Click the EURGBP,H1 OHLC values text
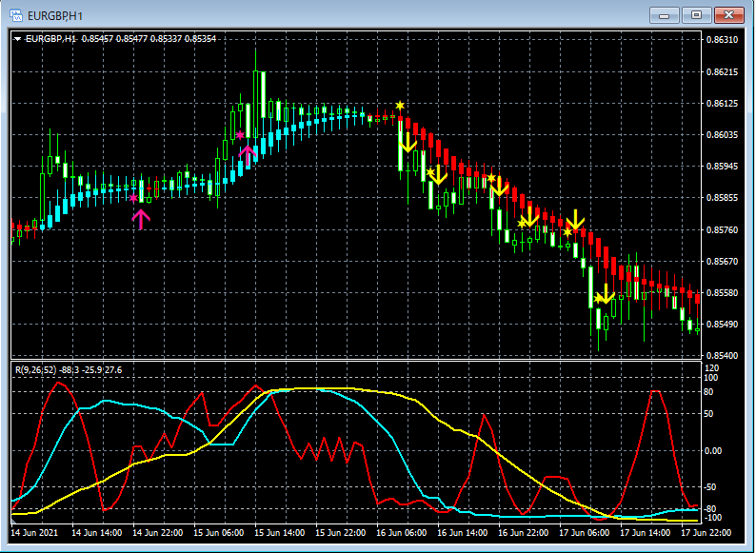Screen dimensions: 756x553 point(149,39)
